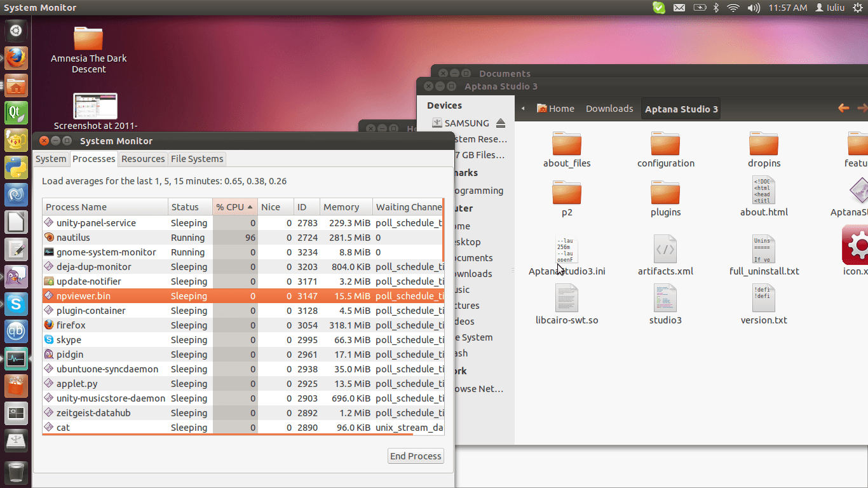Open the Skype icon in the launcher
This screenshot has width=868, height=488.
click(x=16, y=304)
